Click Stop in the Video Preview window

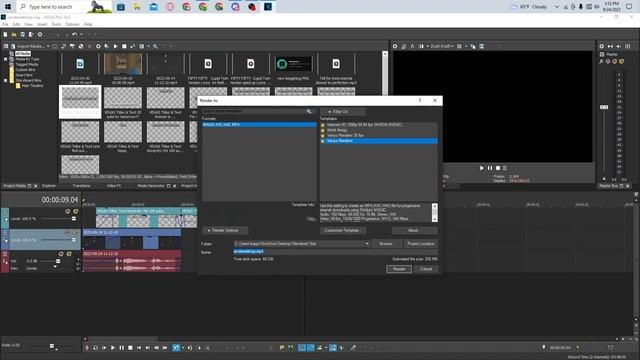(x=498, y=168)
